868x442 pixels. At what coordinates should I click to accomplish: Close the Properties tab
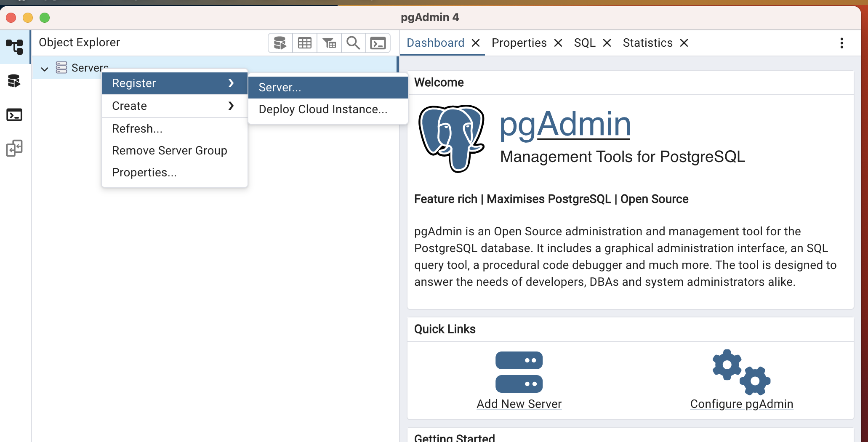558,43
